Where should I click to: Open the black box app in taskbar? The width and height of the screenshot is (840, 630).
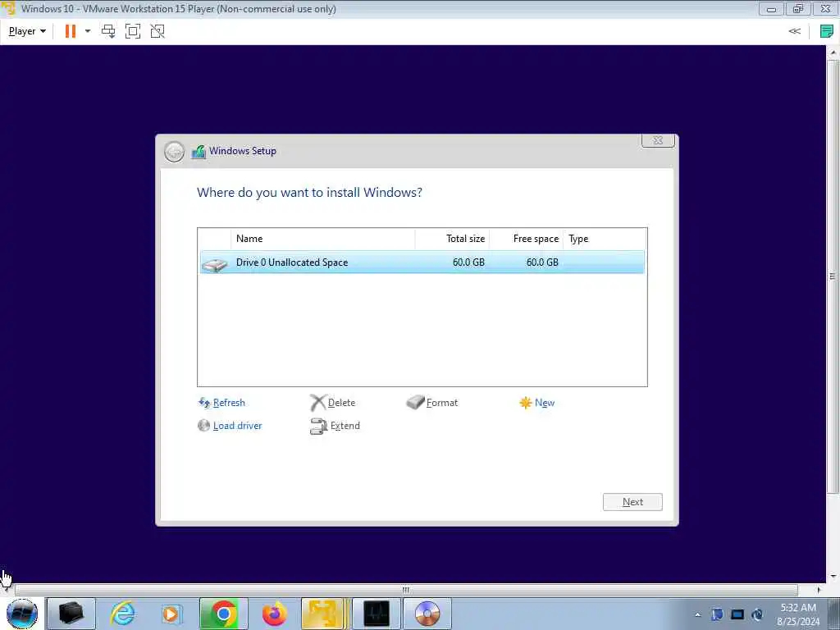click(x=71, y=614)
